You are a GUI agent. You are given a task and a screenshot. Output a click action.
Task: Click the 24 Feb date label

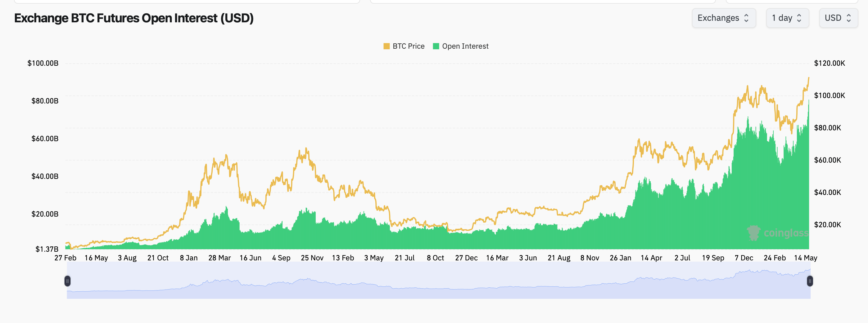[x=775, y=258]
